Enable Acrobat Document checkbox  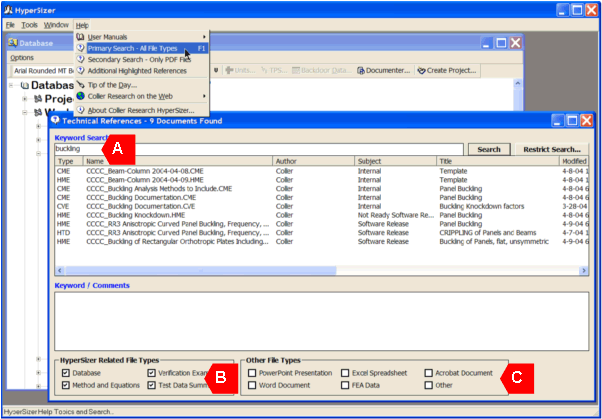click(429, 373)
